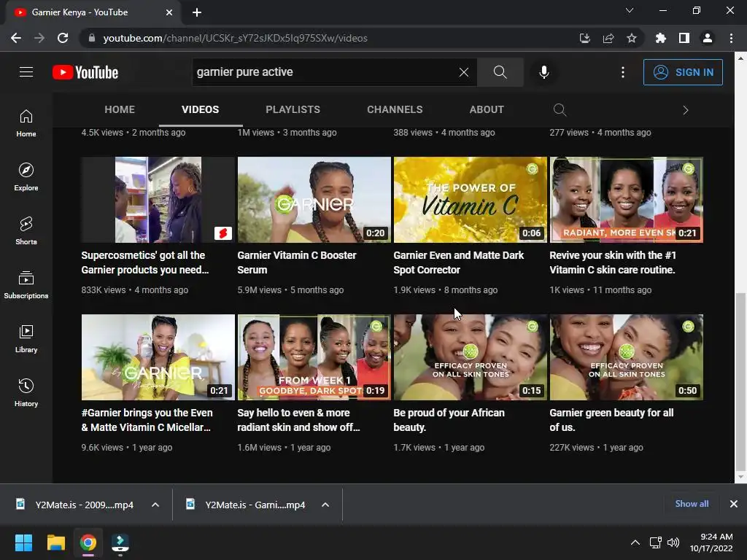Open Chrome extensions puzzle icon
Image resolution: width=747 pixels, height=560 pixels.
[660, 38]
